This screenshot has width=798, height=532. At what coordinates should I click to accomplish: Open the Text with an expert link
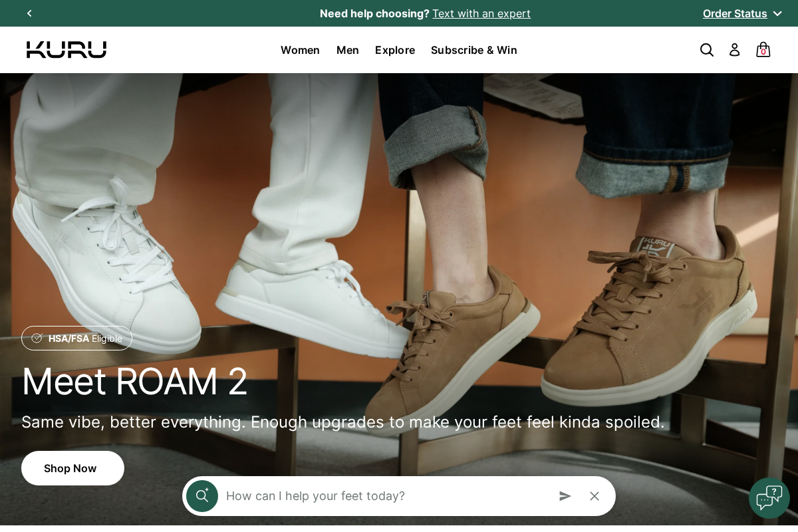pos(481,13)
